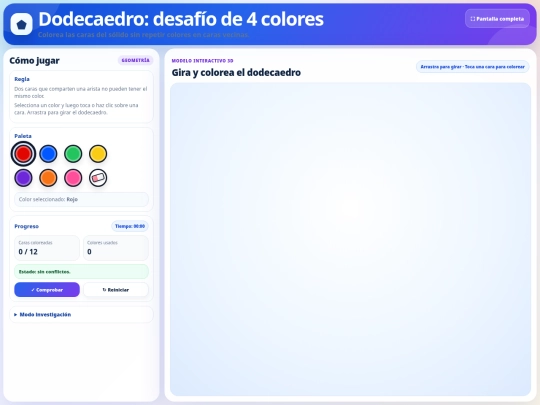Pick the pink color swatch
This screenshot has height=405, width=540.
coord(73,178)
